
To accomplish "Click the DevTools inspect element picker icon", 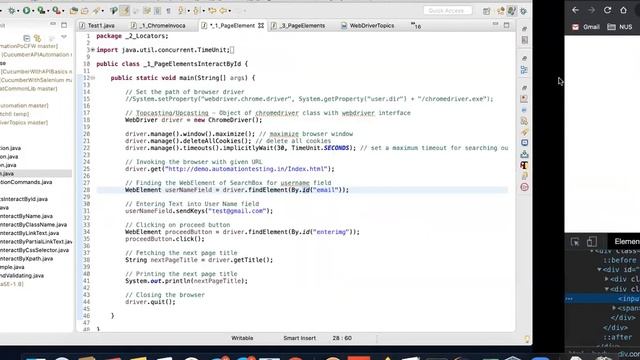I will point(575,242).
